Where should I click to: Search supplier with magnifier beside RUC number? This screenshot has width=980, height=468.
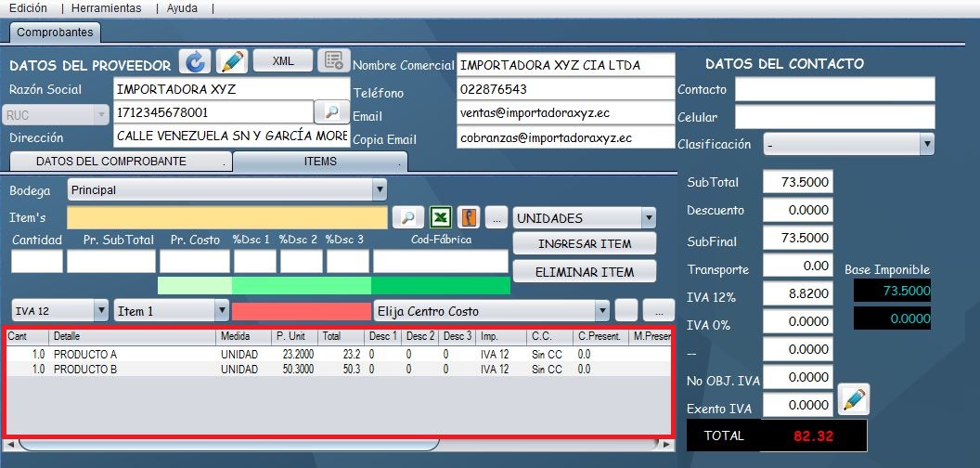click(x=331, y=112)
